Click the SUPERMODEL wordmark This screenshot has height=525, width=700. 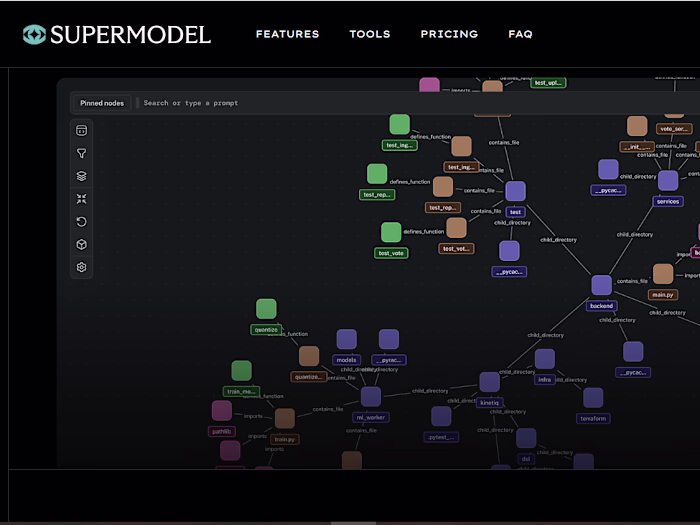(130, 34)
